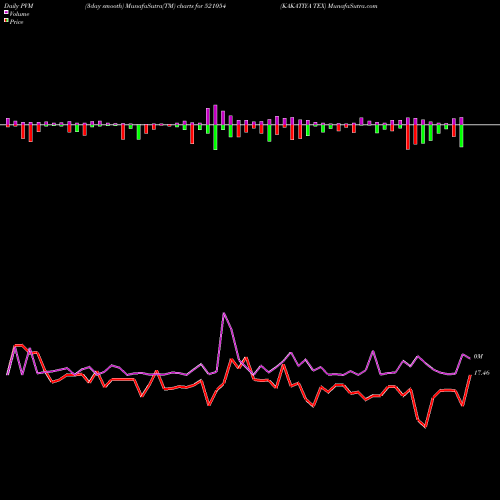Click the Price legend color swatch
500x500 pixels.
click(x=6, y=21)
